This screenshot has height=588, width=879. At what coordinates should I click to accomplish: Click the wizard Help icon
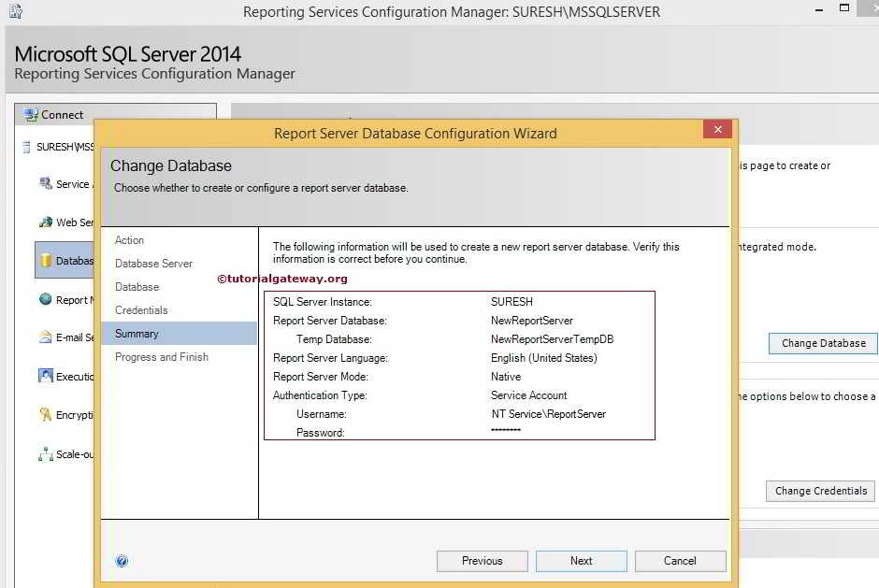click(122, 560)
